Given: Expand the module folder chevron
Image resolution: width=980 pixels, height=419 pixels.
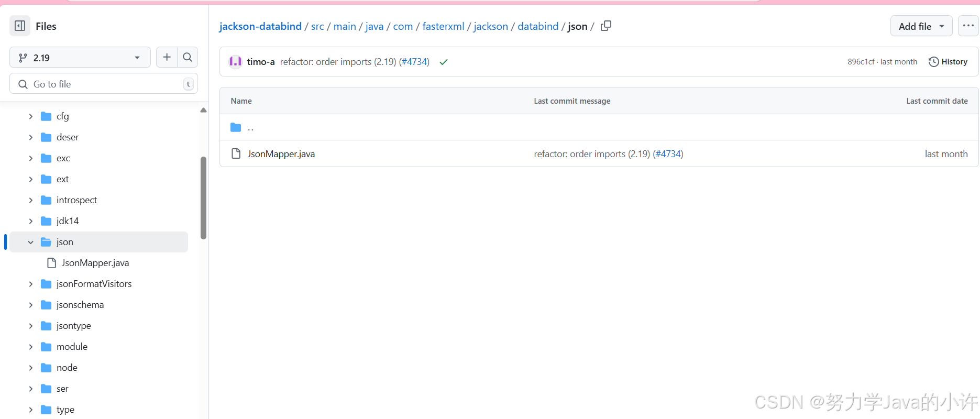Looking at the screenshot, I should click(30, 347).
